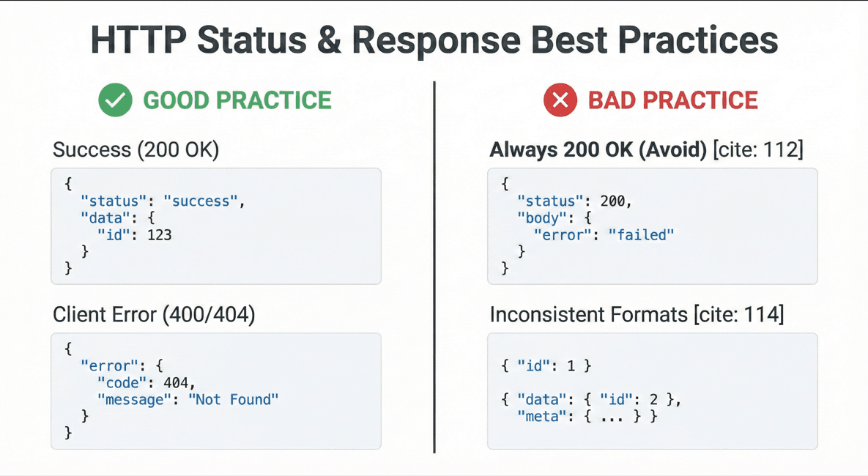
Task: Click the "error": "failed" line
Action: click(604, 234)
